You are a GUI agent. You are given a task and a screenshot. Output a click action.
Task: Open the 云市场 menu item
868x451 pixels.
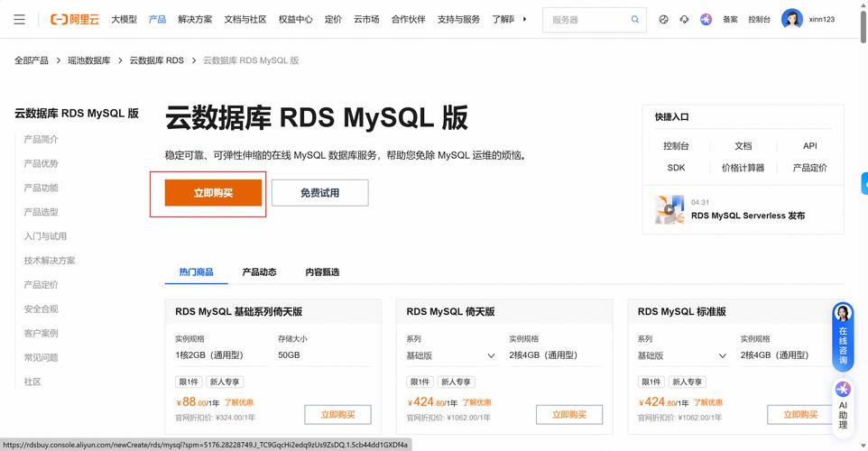coord(366,19)
